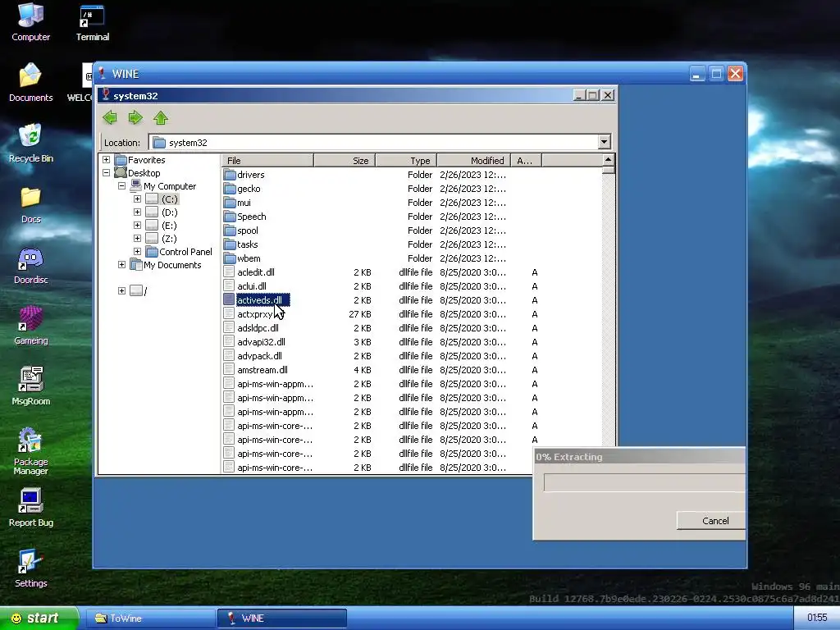The width and height of the screenshot is (840, 630).
Task: Sort by the Size column header
Action: coord(345,160)
